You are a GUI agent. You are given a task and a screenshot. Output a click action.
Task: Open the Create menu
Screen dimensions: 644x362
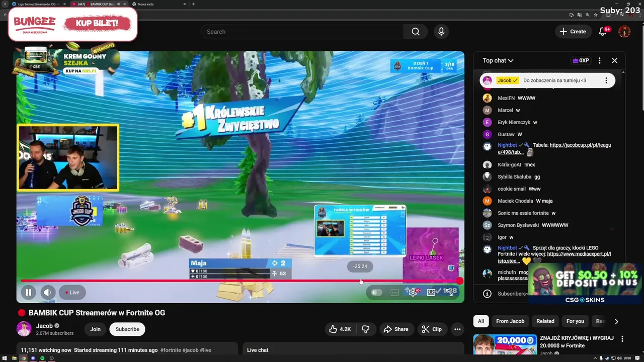[x=573, y=32]
